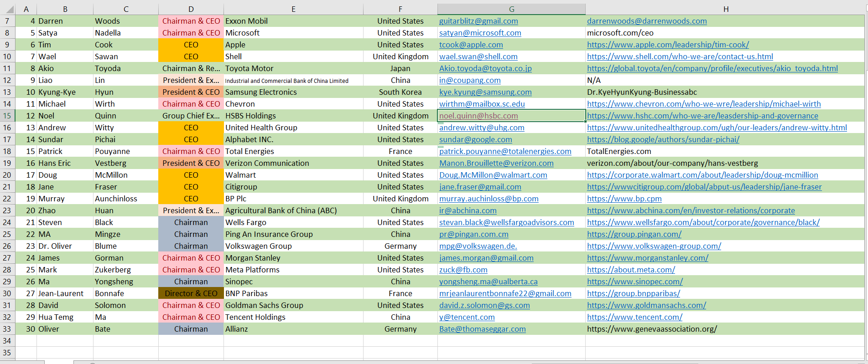Follow the sinopec.com link

pyautogui.click(x=634, y=282)
